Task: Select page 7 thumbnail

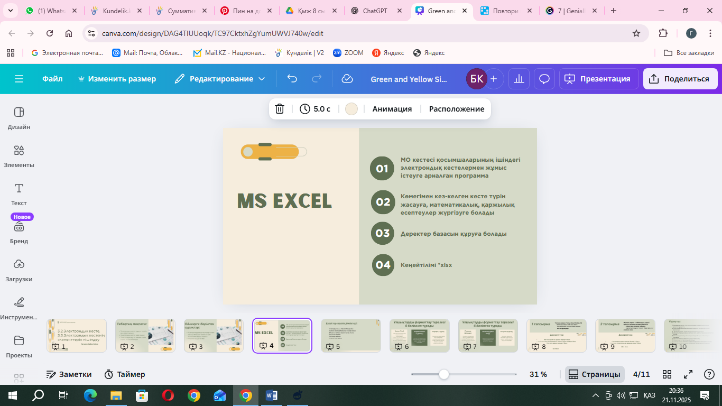Action: pos(488,336)
